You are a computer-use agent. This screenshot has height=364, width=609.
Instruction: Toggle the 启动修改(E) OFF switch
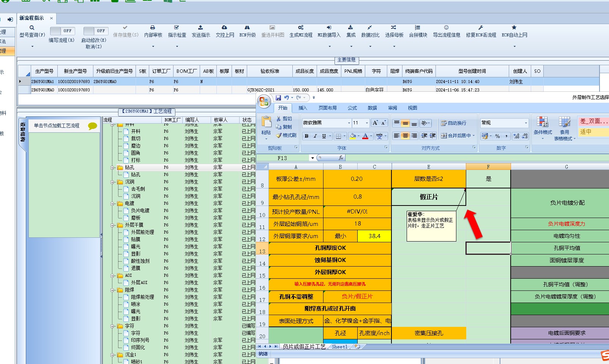tap(96, 31)
